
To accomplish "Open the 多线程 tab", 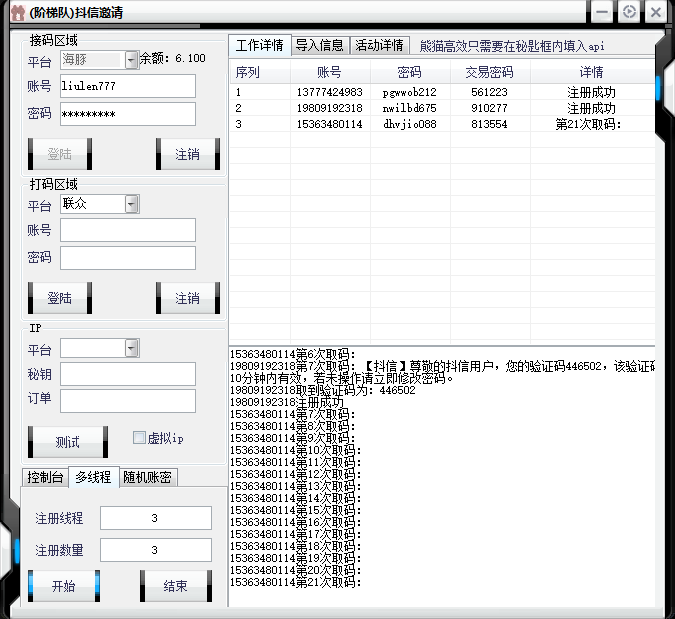I will point(93,477).
